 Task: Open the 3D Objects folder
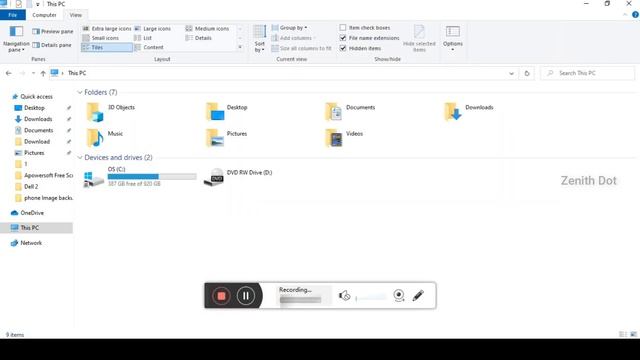[110, 111]
